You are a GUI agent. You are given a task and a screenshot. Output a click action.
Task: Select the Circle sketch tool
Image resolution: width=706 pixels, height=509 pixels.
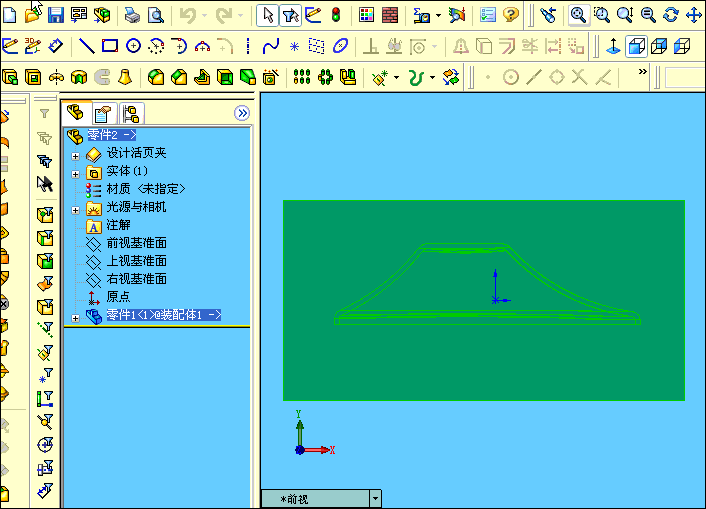pos(133,46)
